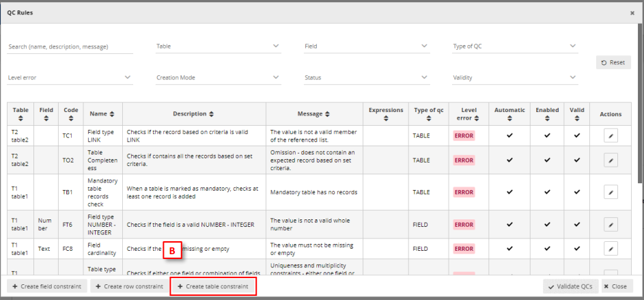The image size is (644, 300).
Task: Open editor for FT6 NUMBER - INTEGER rule
Action: (x=611, y=224)
